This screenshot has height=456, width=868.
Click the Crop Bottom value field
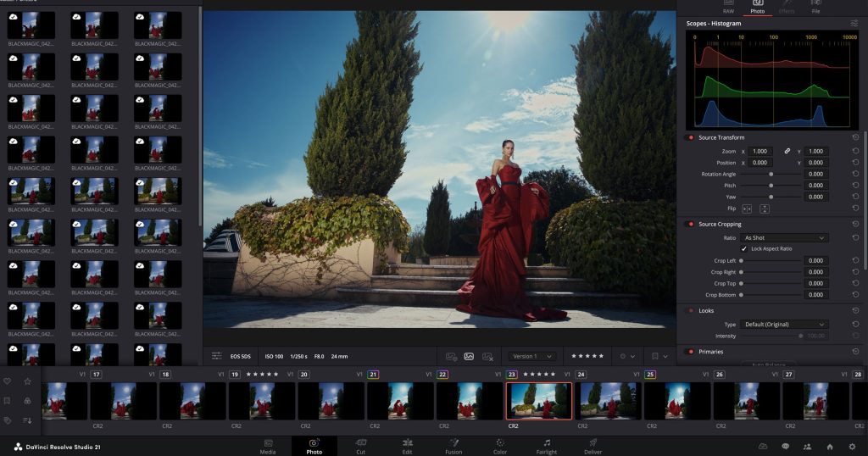click(815, 295)
